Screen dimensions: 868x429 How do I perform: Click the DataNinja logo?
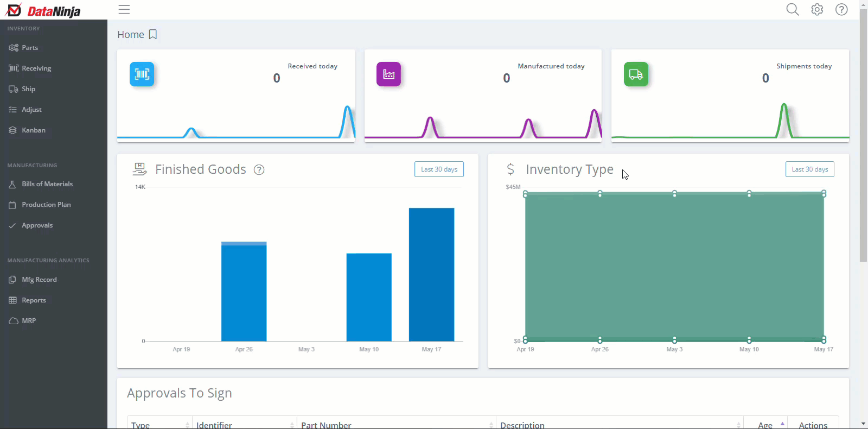pos(43,10)
